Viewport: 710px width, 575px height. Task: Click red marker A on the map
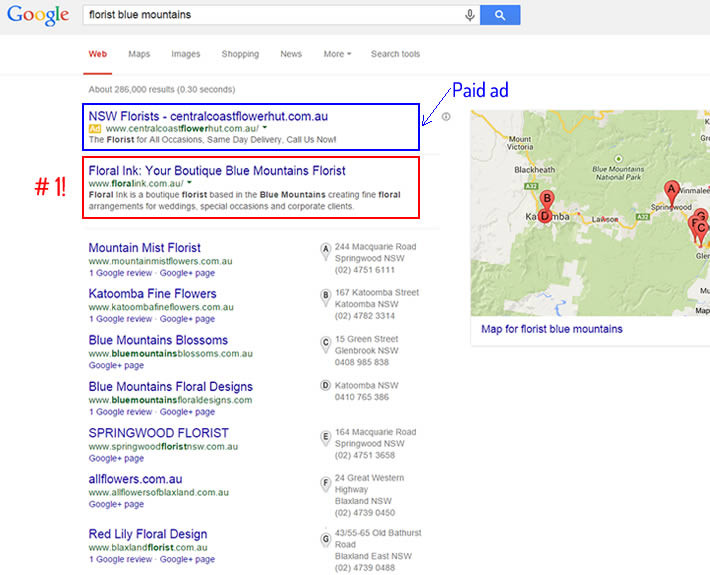[672, 190]
